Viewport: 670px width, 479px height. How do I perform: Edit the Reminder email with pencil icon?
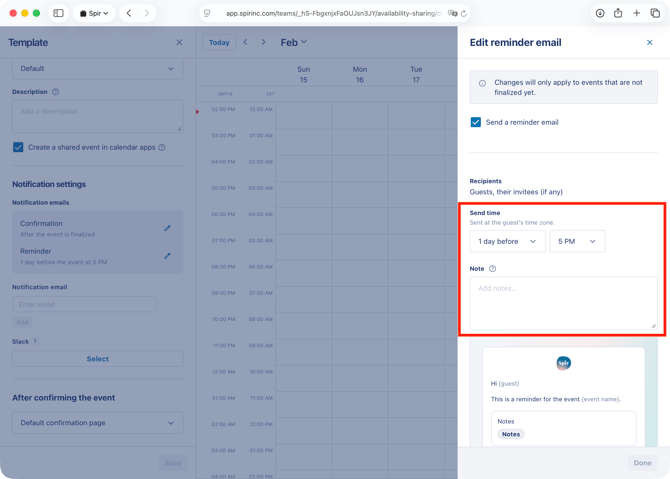[167, 256]
